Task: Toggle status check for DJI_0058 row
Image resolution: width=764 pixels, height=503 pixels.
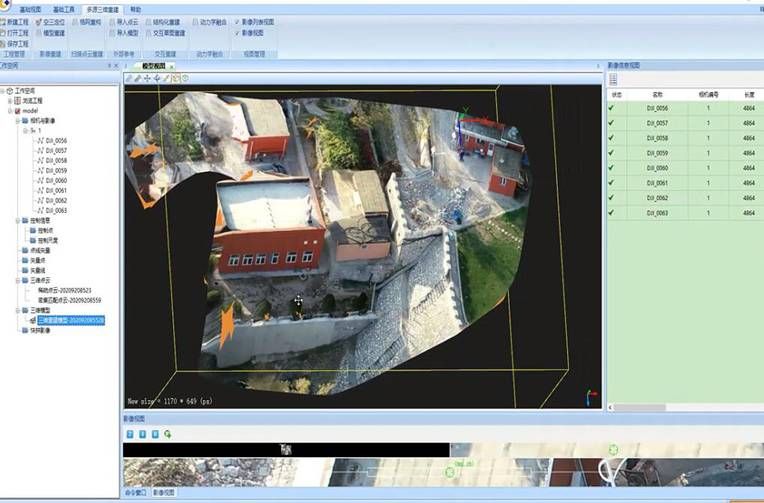Action: pos(611,138)
